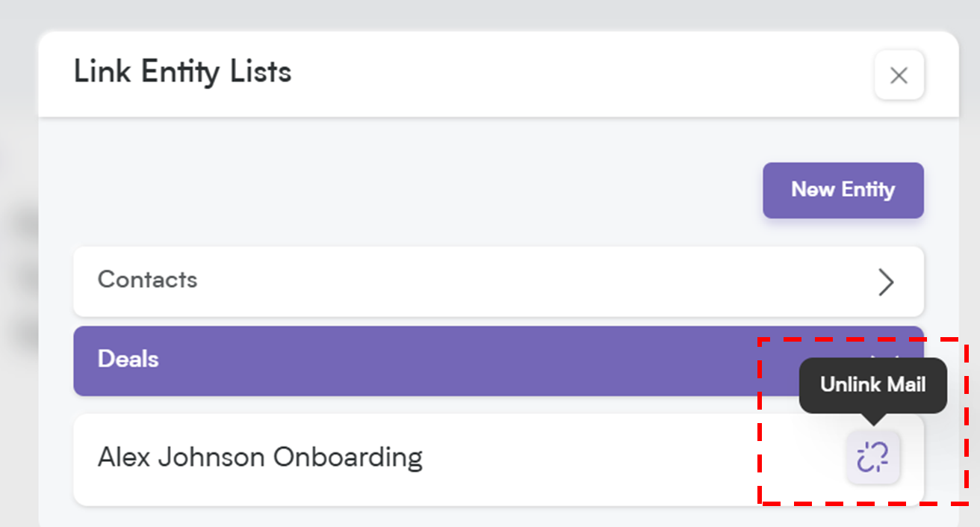This screenshot has width=980, height=527.
Task: Expand the Contacts list chevron
Action: pyautogui.click(x=886, y=282)
